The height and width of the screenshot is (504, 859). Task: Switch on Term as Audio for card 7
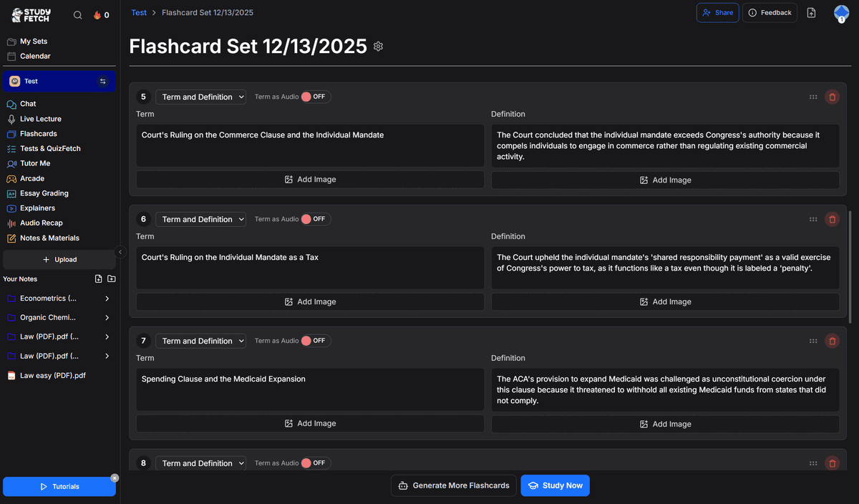point(316,341)
